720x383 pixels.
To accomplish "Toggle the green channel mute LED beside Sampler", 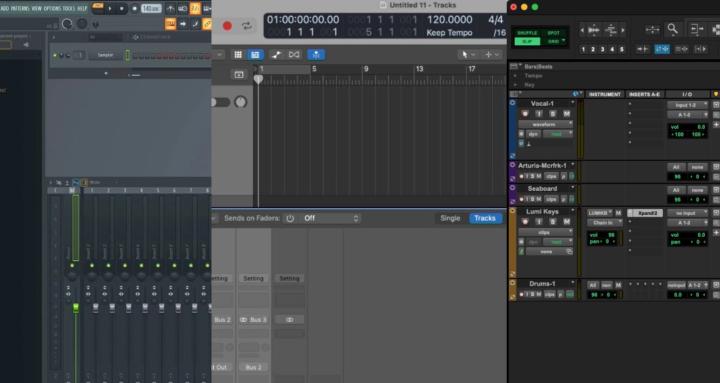I will 55,56.
